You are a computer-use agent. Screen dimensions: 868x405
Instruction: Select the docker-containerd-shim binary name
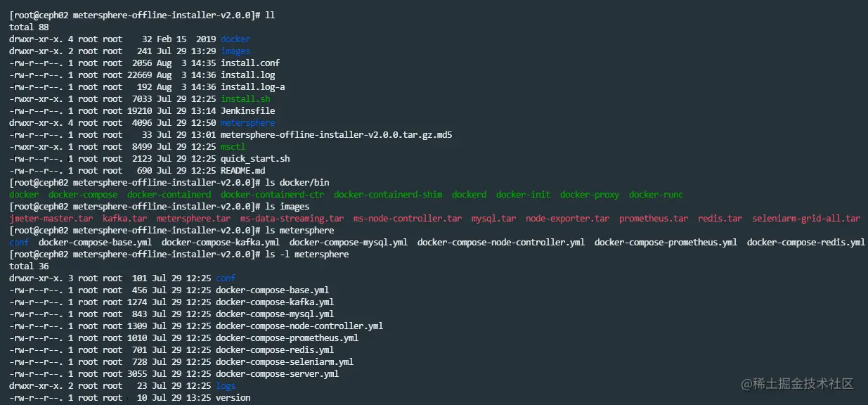click(388, 195)
